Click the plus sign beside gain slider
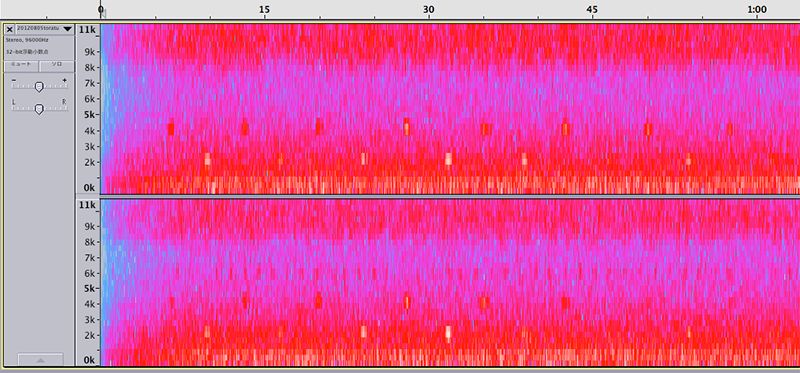This screenshot has height=373, width=800. (64, 80)
